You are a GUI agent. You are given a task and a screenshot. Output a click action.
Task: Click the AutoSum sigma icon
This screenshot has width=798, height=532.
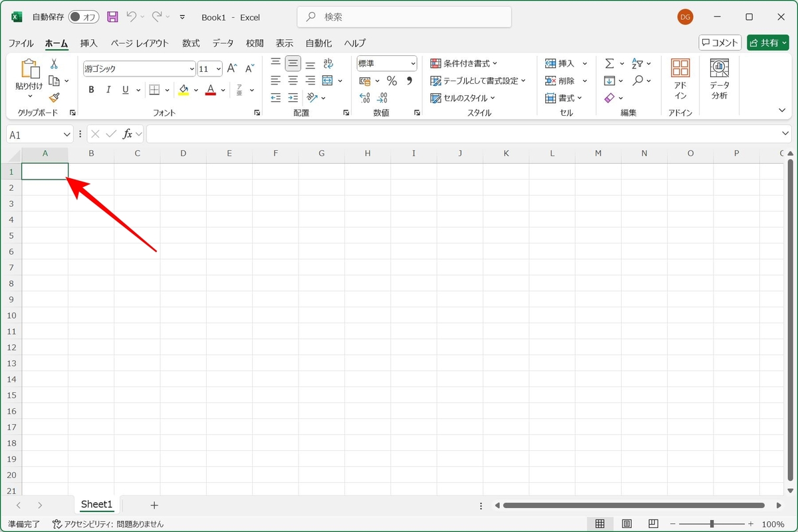click(x=609, y=64)
